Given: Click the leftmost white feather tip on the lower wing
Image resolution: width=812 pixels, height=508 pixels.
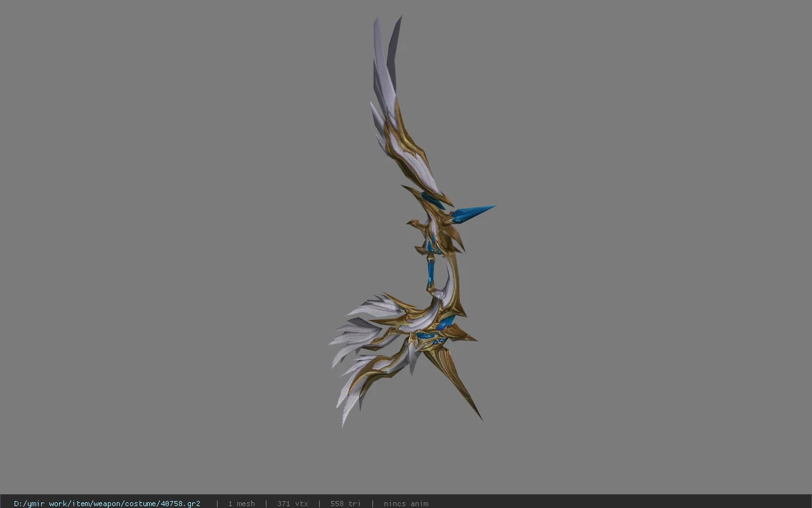Looking at the screenshot, I should 336,341.
